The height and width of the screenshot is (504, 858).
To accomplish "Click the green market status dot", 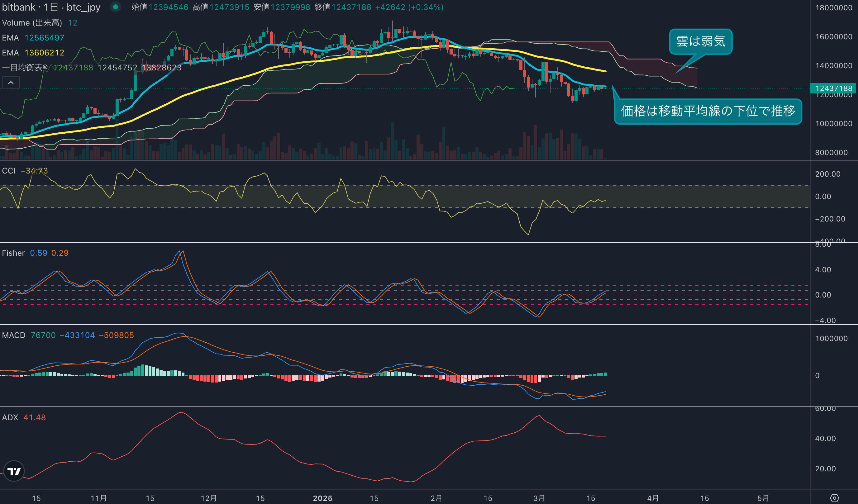I will click(115, 7).
